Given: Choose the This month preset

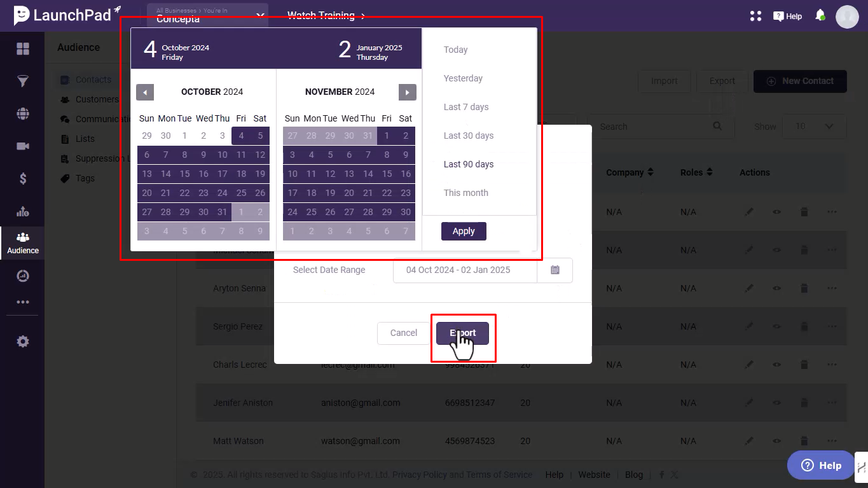Looking at the screenshot, I should click(466, 193).
